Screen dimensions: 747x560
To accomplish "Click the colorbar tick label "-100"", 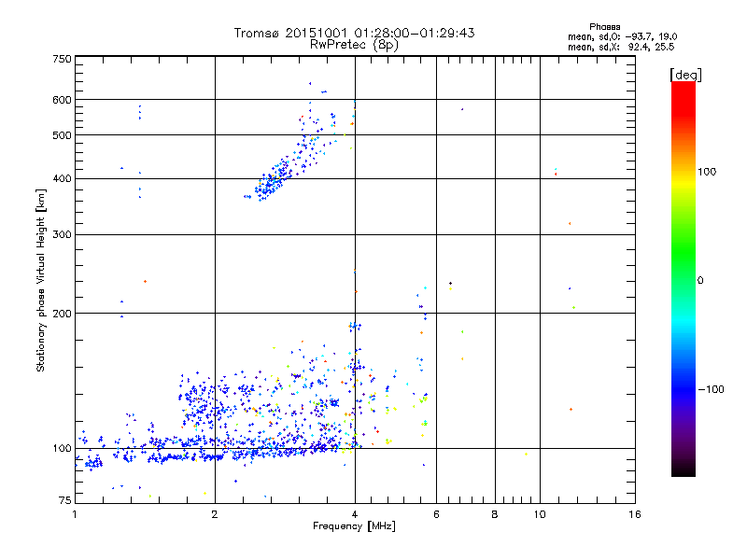I will (x=711, y=389).
